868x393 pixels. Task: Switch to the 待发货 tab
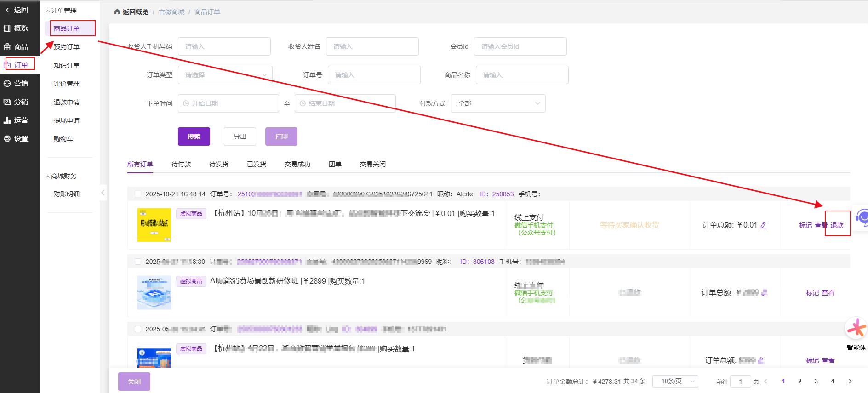coord(218,164)
